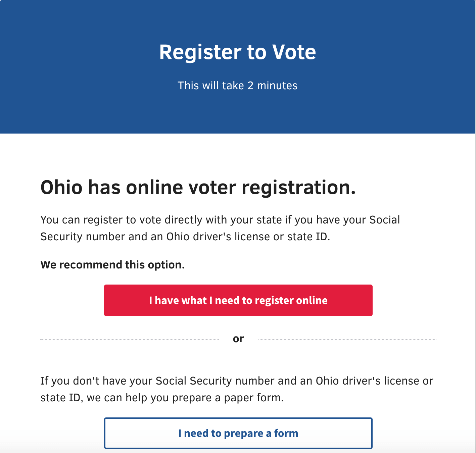Click the 'Register to Vote' page title
Image resolution: width=476 pixels, height=453 pixels.
coord(238,52)
